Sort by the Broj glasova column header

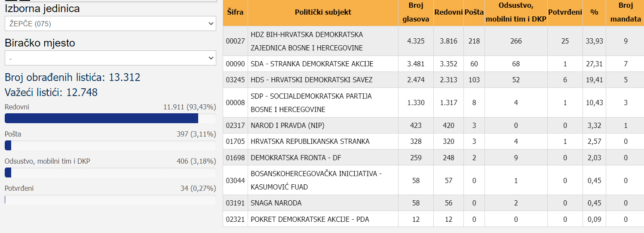pyautogui.click(x=415, y=12)
